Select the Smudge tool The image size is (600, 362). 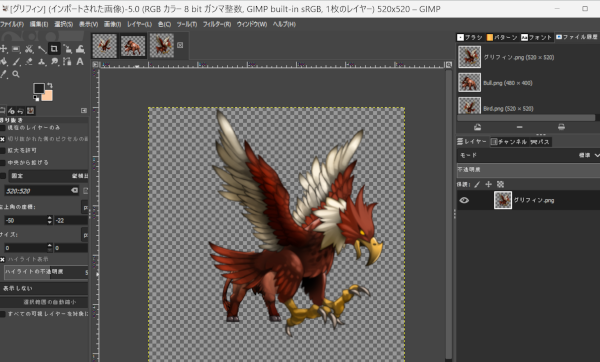(54, 62)
